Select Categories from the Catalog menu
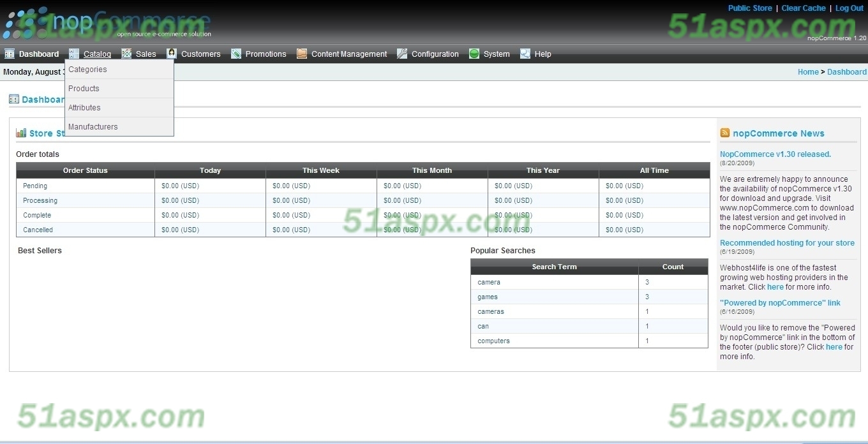The width and height of the screenshot is (868, 444). pyautogui.click(x=119, y=70)
